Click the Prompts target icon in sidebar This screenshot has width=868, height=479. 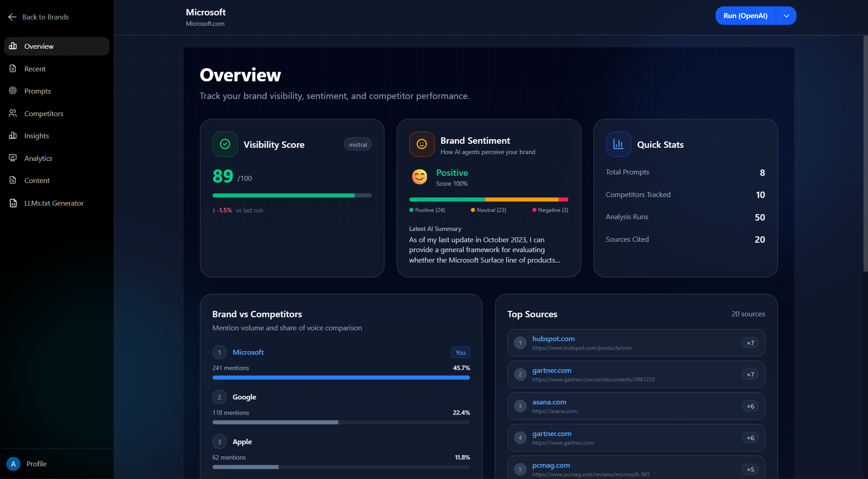pyautogui.click(x=13, y=91)
